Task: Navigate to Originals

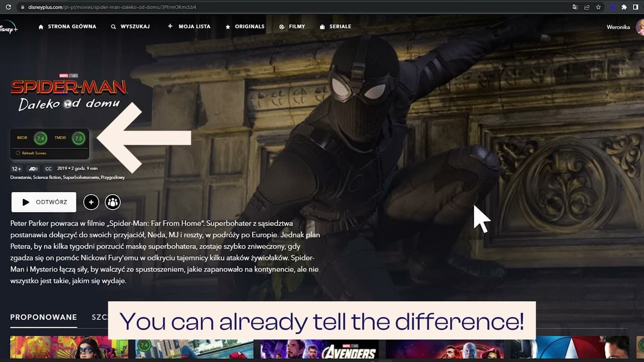Action: click(x=245, y=27)
